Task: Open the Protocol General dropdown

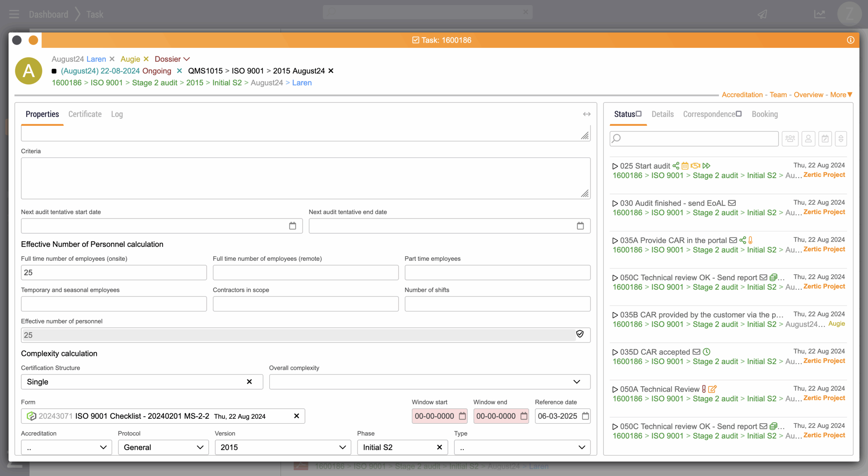Action: 200,447
